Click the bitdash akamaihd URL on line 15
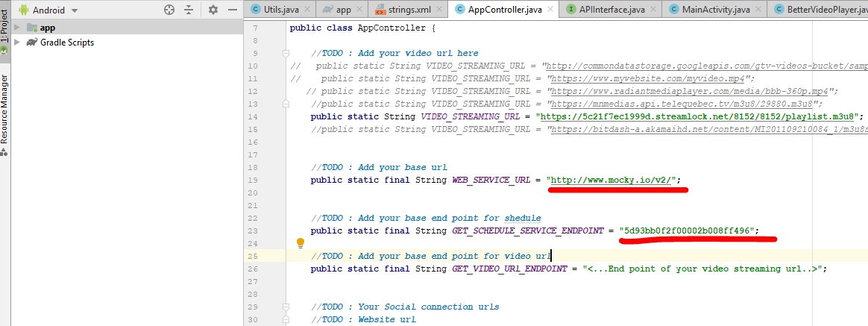868x326 pixels. pos(710,130)
